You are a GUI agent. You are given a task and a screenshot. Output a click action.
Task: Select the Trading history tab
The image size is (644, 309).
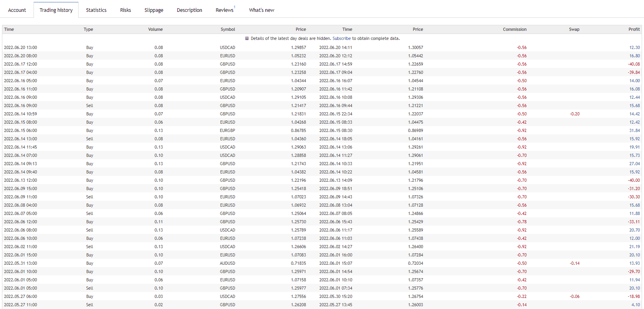coord(56,10)
